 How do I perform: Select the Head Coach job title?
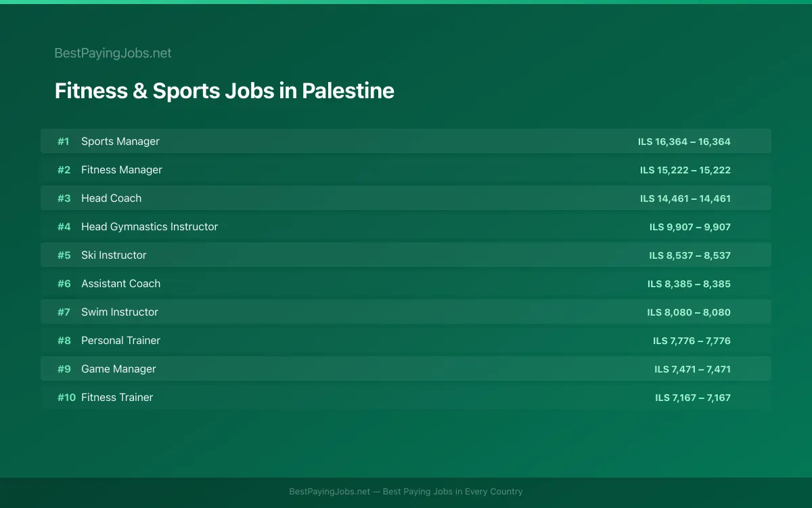(111, 198)
